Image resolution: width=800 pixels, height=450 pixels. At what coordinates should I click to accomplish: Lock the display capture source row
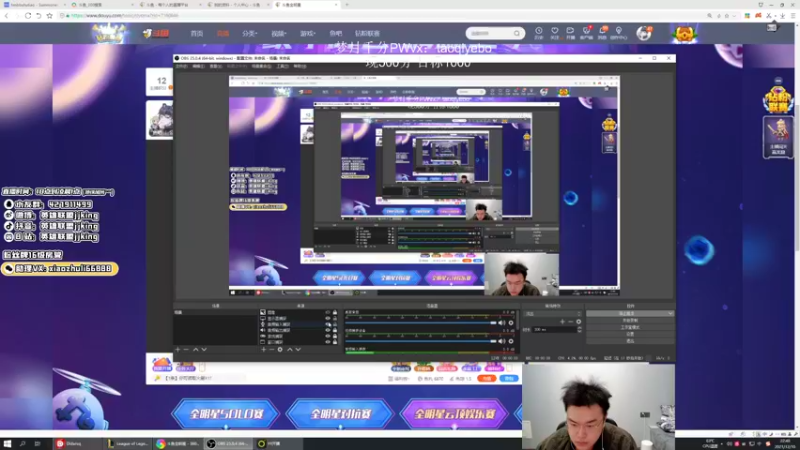[335, 318]
